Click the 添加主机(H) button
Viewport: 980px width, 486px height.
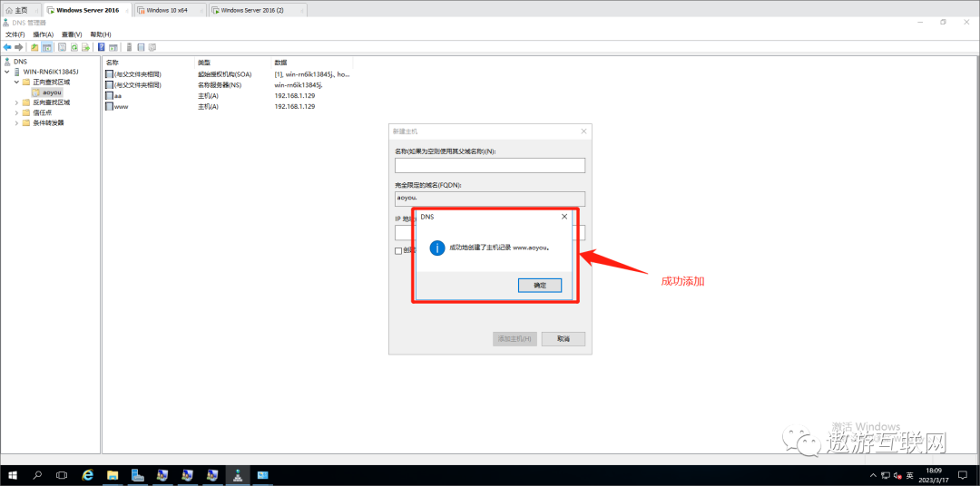514,338
